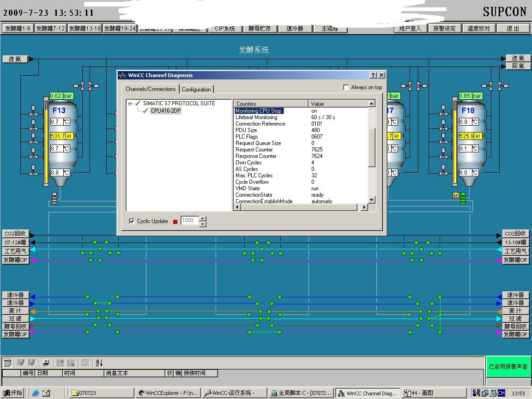Click the 持续时间 column header in alarm table
Image resolution: width=532 pixels, height=399 pixels.
click(x=199, y=373)
